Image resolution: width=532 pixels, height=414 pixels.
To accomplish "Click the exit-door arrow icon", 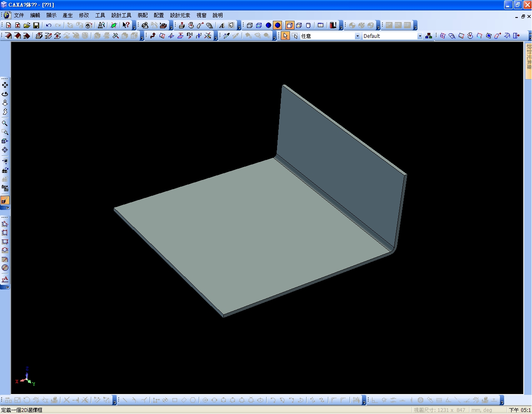I will (516, 36).
